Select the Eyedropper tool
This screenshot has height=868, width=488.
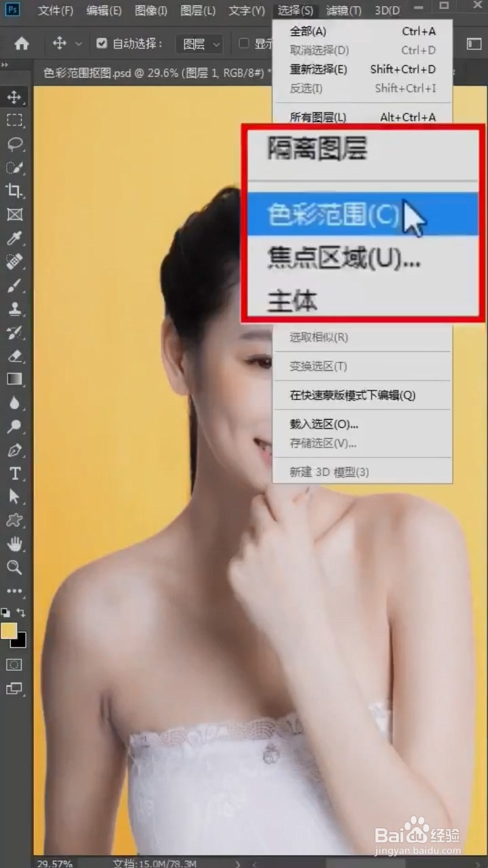coord(14,238)
